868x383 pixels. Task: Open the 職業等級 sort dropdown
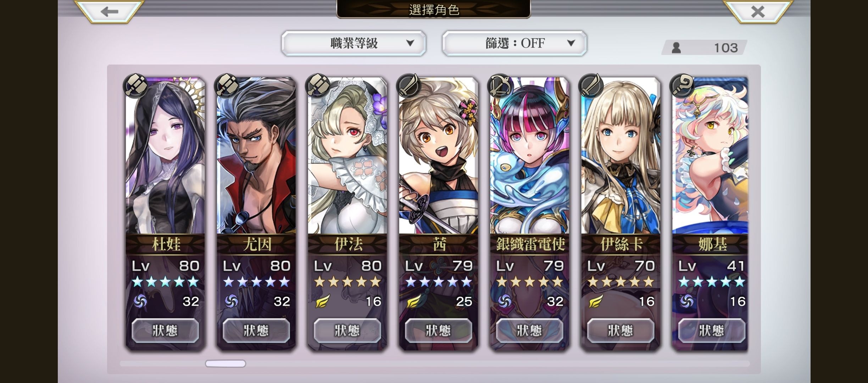[x=354, y=43]
